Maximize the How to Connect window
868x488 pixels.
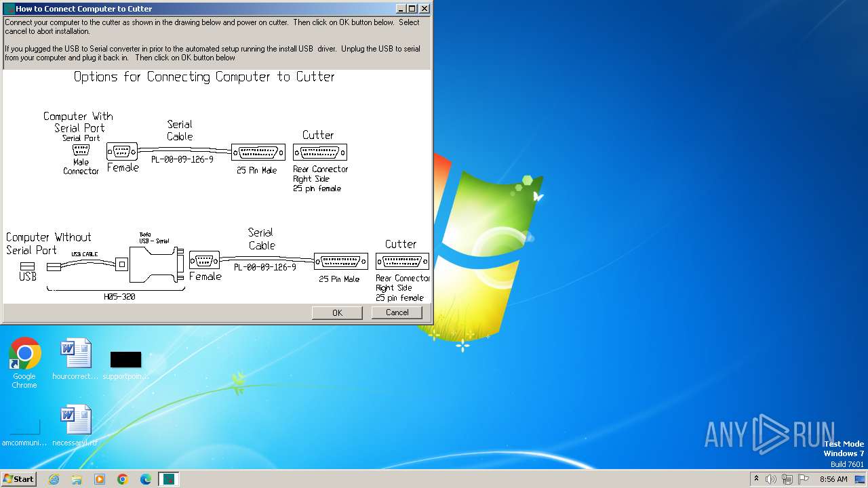412,9
